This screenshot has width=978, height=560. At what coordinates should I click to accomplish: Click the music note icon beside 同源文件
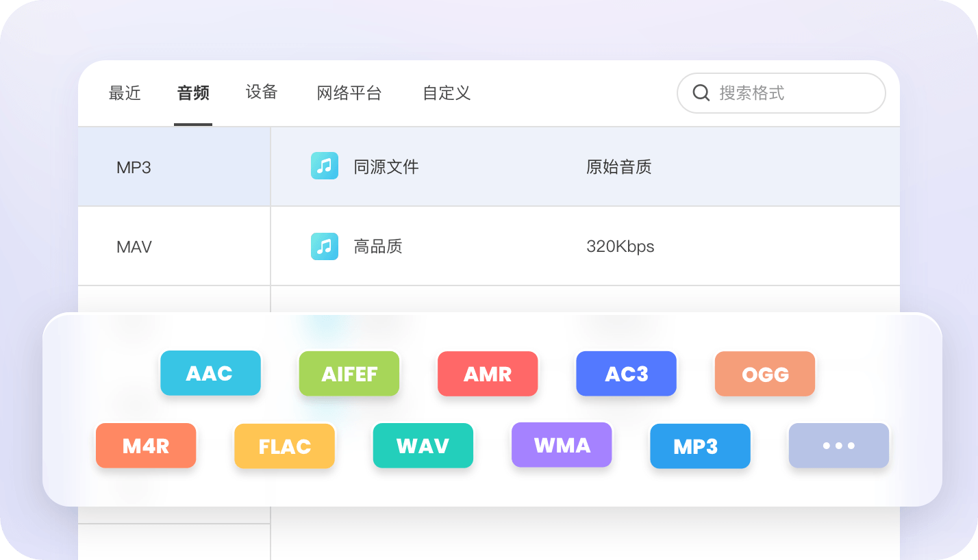(x=325, y=166)
